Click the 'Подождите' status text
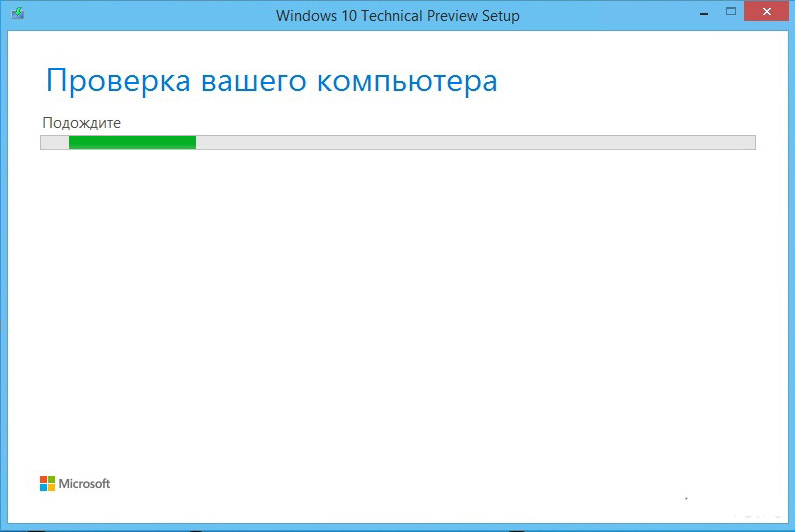This screenshot has height=532, width=795. point(82,123)
